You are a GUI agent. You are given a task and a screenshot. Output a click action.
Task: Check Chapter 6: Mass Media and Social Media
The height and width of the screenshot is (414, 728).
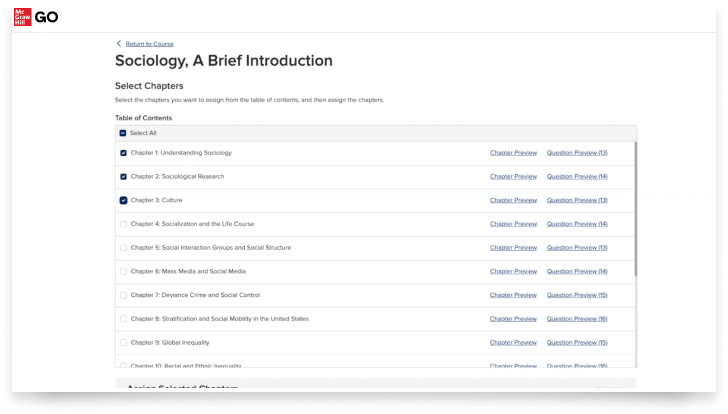(x=124, y=271)
